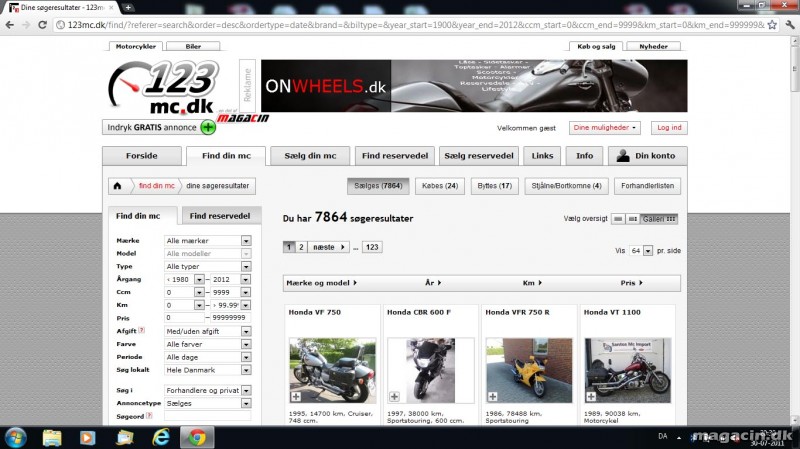
Task: Switch to compact list overview icon
Action: (x=633, y=219)
